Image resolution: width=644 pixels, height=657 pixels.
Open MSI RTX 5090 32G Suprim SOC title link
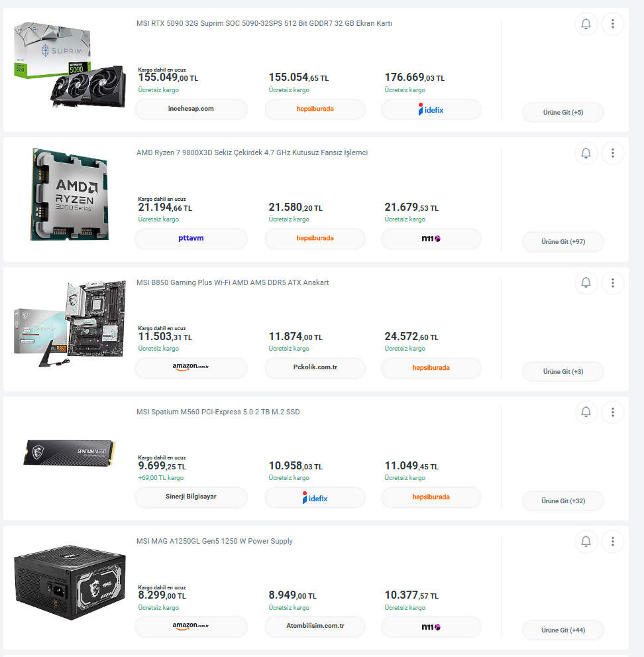click(x=264, y=23)
